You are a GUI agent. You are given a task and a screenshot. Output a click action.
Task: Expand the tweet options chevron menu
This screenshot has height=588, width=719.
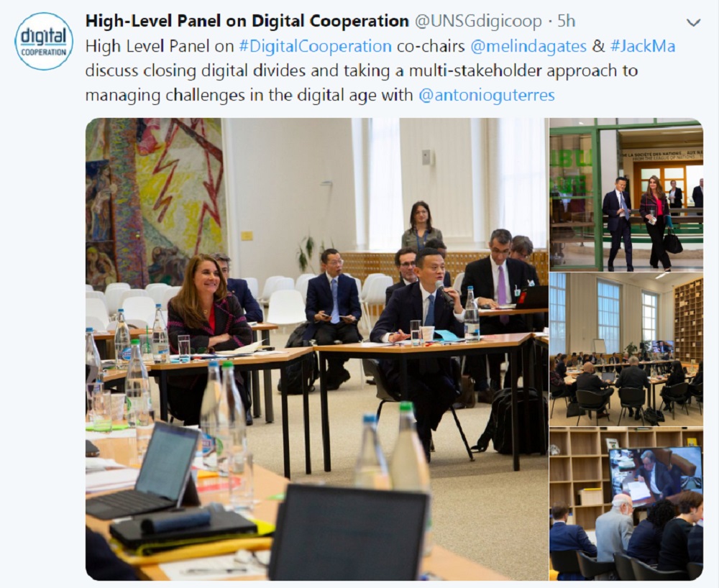693,22
